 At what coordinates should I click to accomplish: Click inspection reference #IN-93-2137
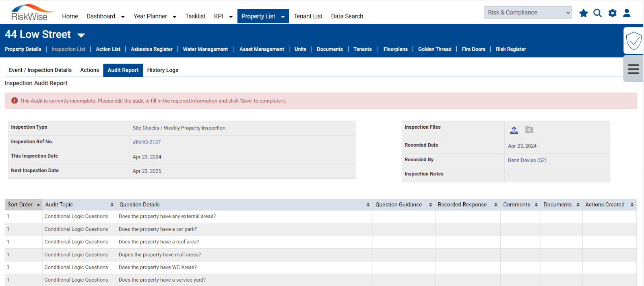pyautogui.click(x=147, y=142)
